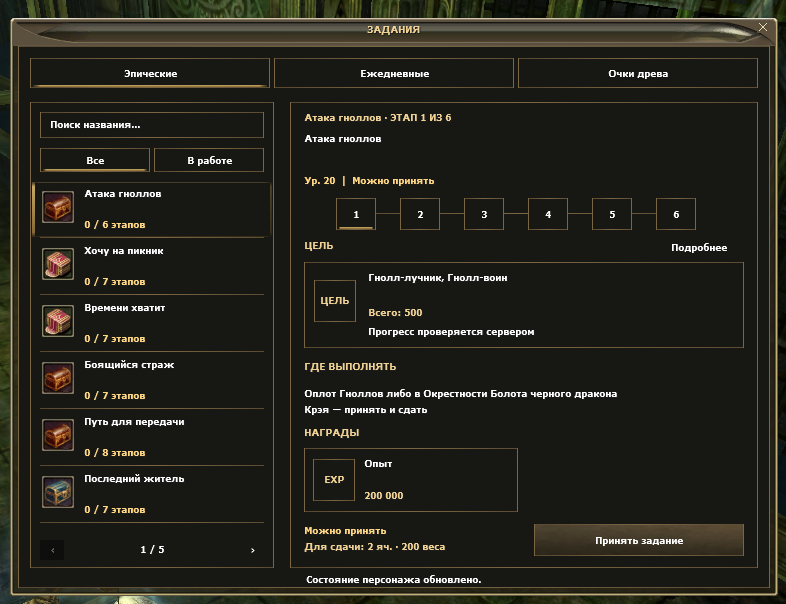786x604 pixels.
Task: Open Подробнее details link
Action: point(699,248)
